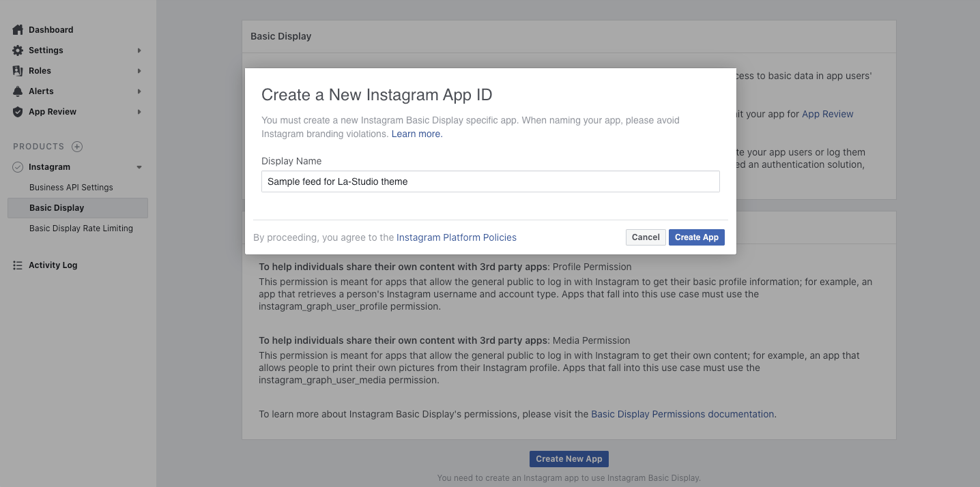Click the blue Create App button

tap(696, 237)
